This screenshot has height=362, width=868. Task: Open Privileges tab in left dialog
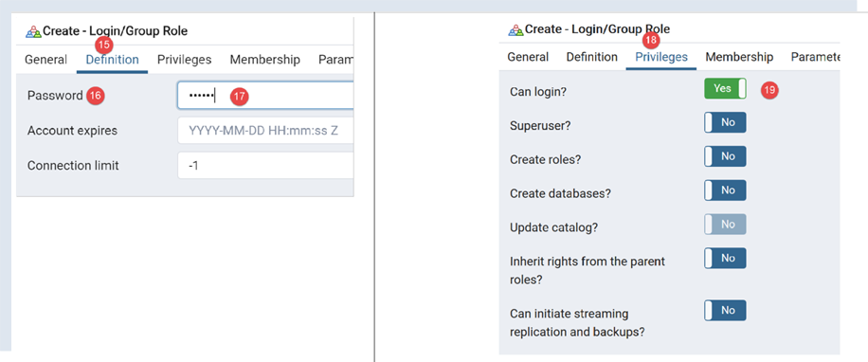pos(185,60)
